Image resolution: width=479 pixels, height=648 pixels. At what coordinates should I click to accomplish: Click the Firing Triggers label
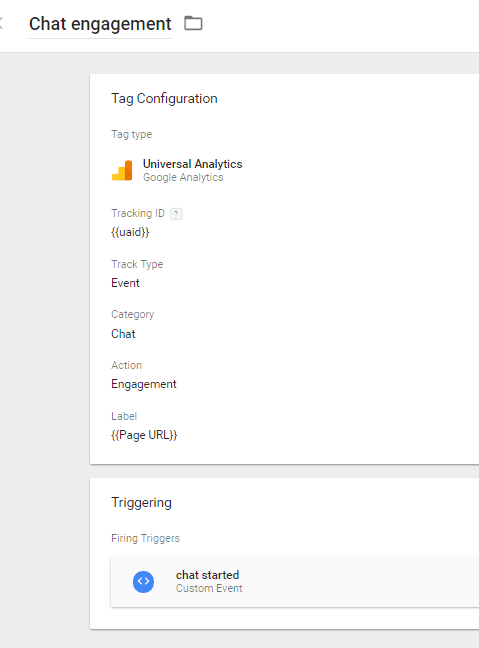click(145, 538)
